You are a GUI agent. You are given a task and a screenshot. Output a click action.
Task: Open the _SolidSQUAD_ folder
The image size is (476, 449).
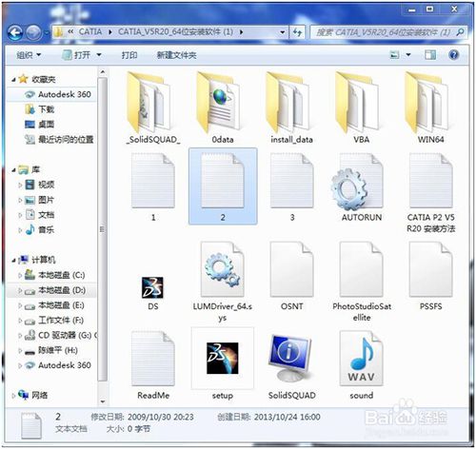click(x=153, y=107)
